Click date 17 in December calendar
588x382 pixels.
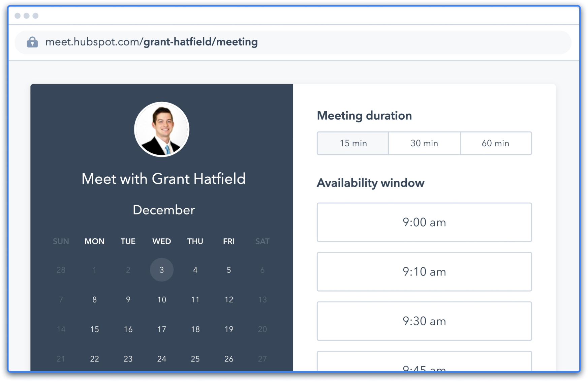click(x=162, y=329)
